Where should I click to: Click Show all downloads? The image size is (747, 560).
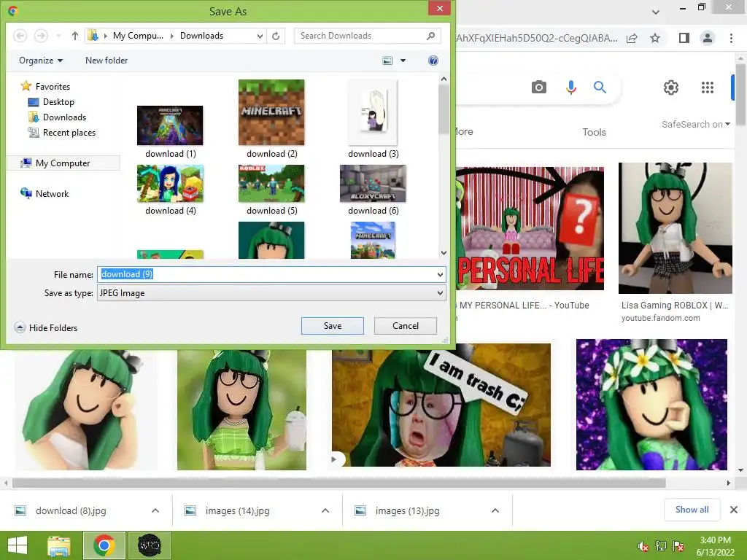692,510
